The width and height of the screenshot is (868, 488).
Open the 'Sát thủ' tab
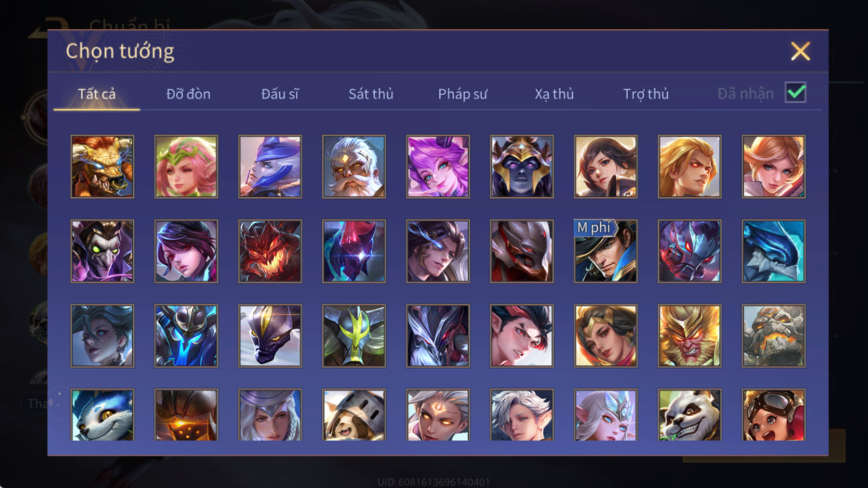371,94
